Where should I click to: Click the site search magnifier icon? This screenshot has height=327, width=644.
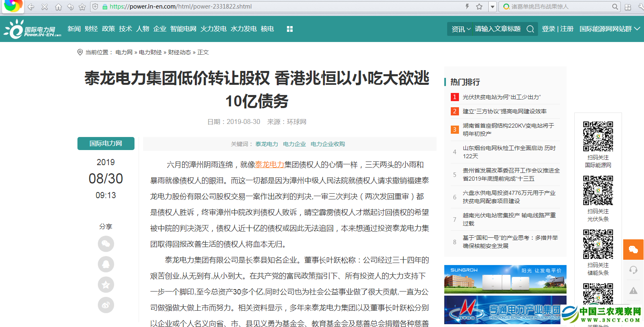point(530,29)
